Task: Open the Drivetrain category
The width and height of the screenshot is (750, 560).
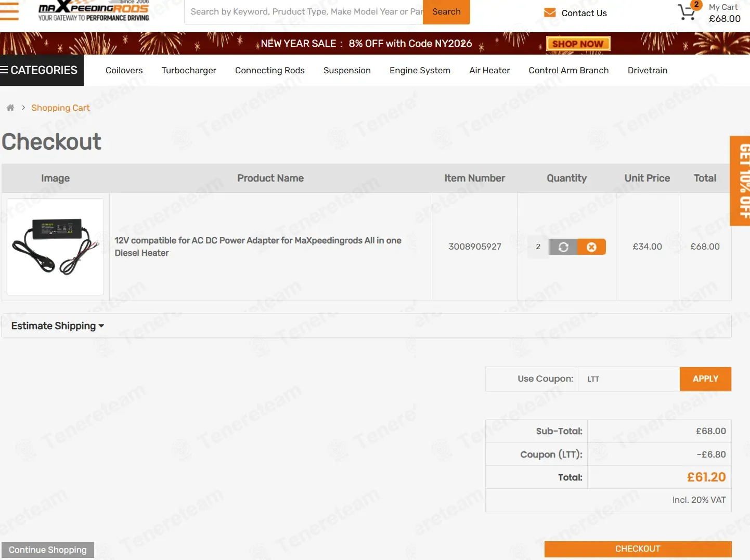Action: (648, 70)
